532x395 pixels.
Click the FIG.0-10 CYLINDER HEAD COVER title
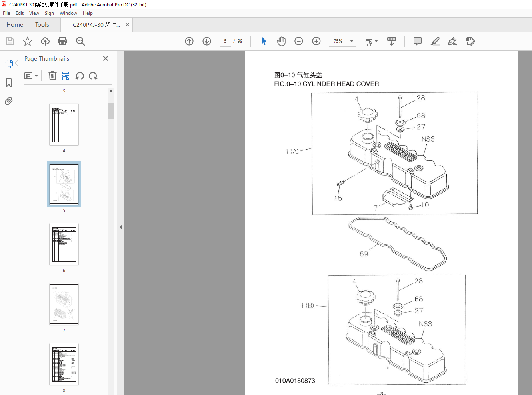click(x=326, y=84)
